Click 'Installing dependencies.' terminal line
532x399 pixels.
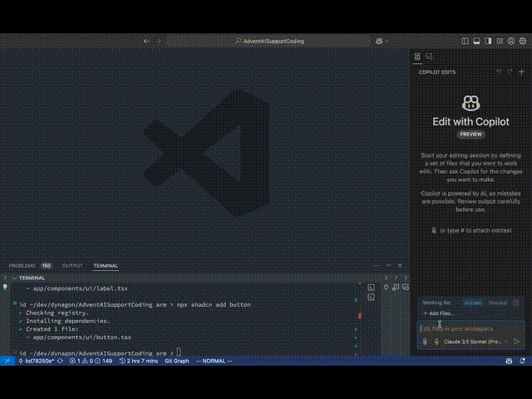(x=68, y=321)
